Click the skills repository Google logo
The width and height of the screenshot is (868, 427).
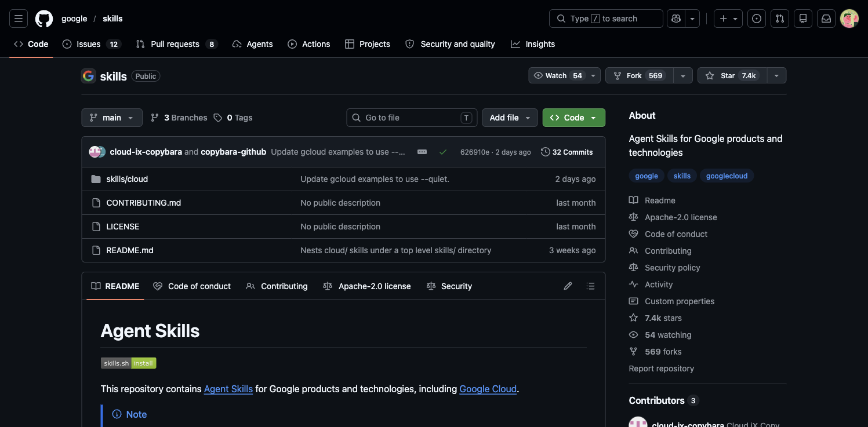click(x=88, y=76)
